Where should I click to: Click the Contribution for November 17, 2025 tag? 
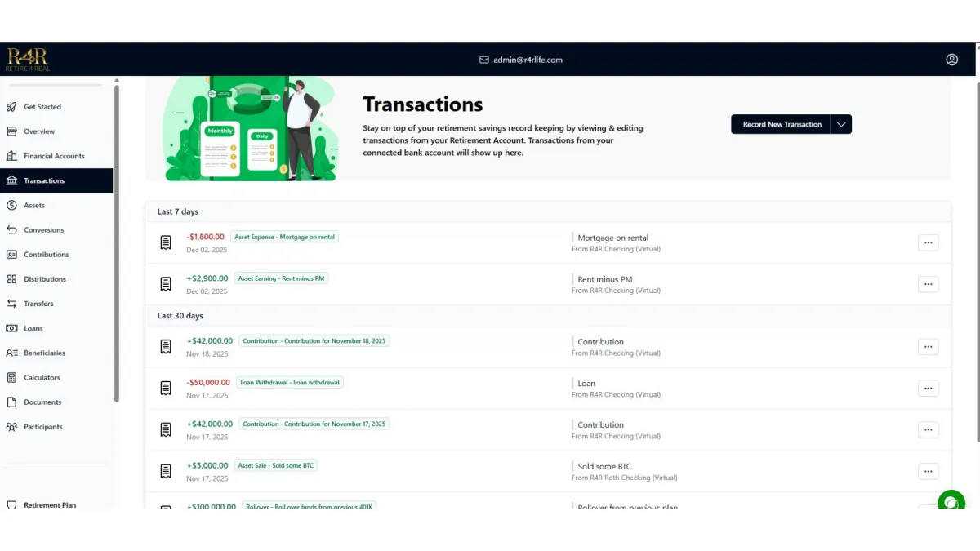[x=314, y=424]
